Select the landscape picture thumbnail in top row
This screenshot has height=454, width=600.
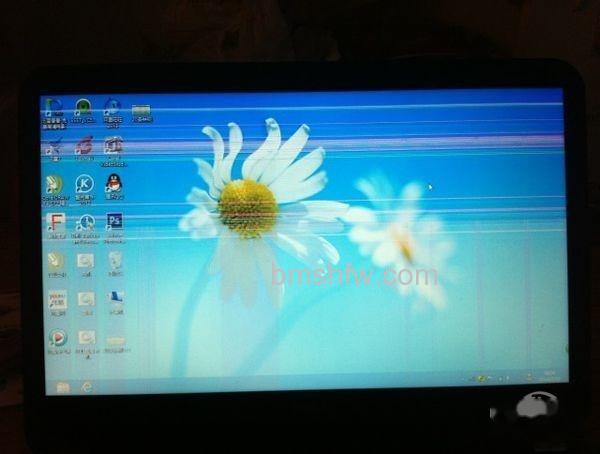click(141, 110)
